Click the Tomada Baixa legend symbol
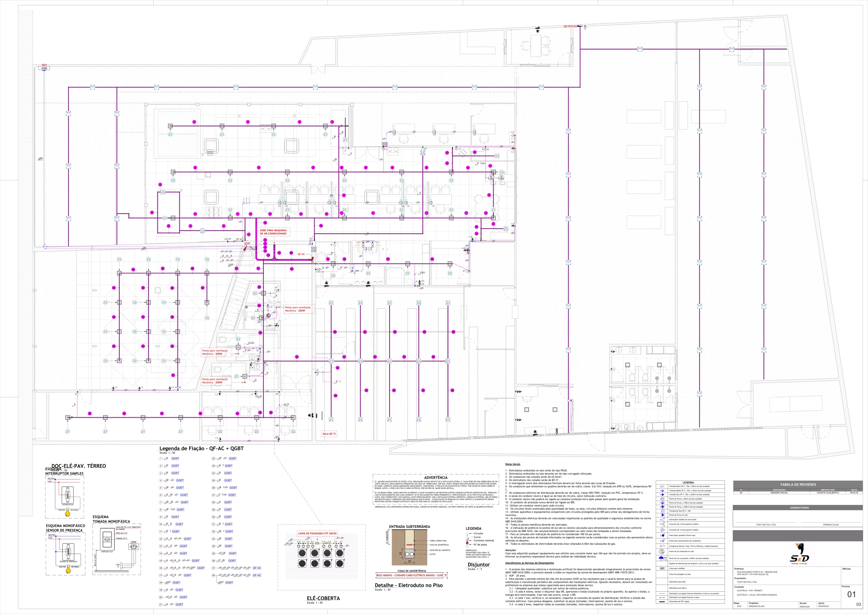The width and height of the screenshot is (868, 614). tap(662, 486)
